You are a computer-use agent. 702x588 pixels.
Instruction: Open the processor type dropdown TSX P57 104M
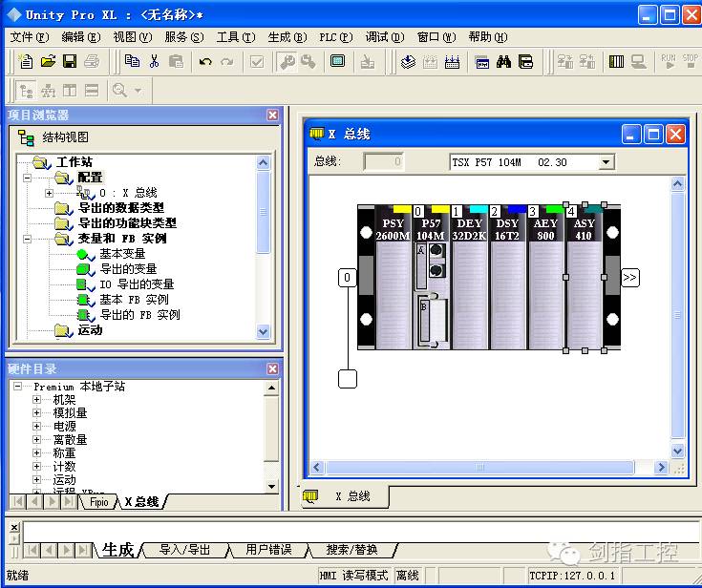click(606, 162)
